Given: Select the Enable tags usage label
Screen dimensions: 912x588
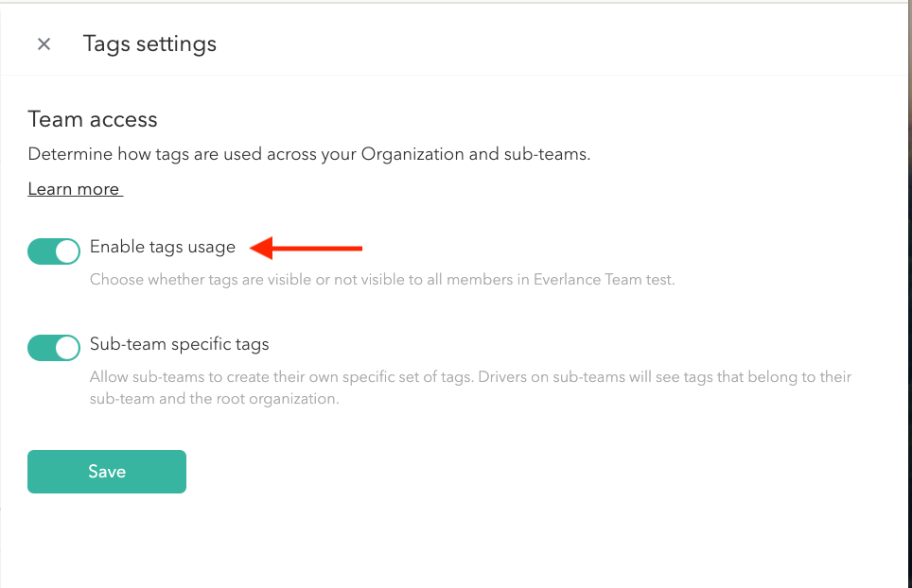Looking at the screenshot, I should pos(162,247).
